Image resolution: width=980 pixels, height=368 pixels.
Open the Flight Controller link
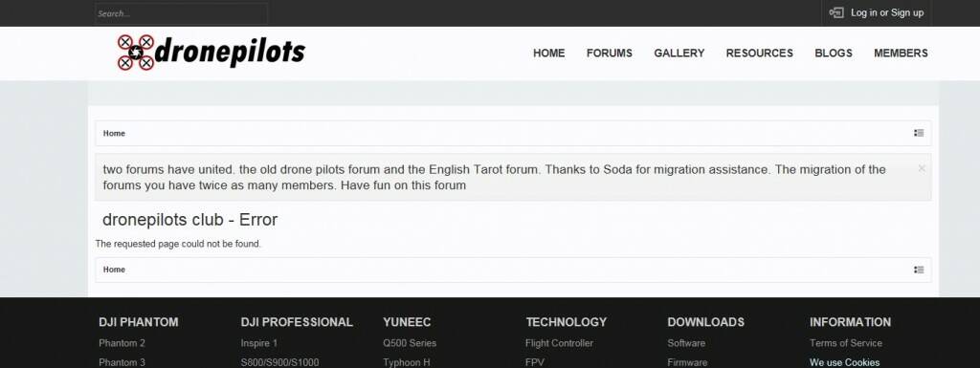(x=559, y=343)
